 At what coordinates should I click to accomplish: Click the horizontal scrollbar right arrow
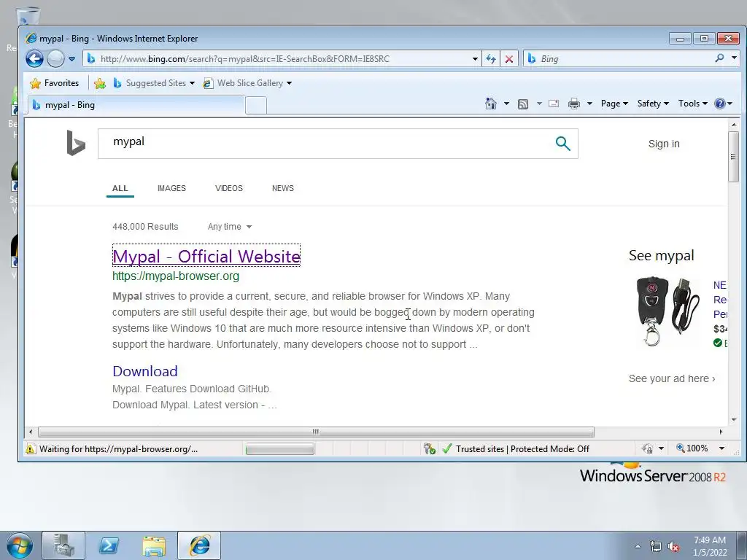point(721,432)
